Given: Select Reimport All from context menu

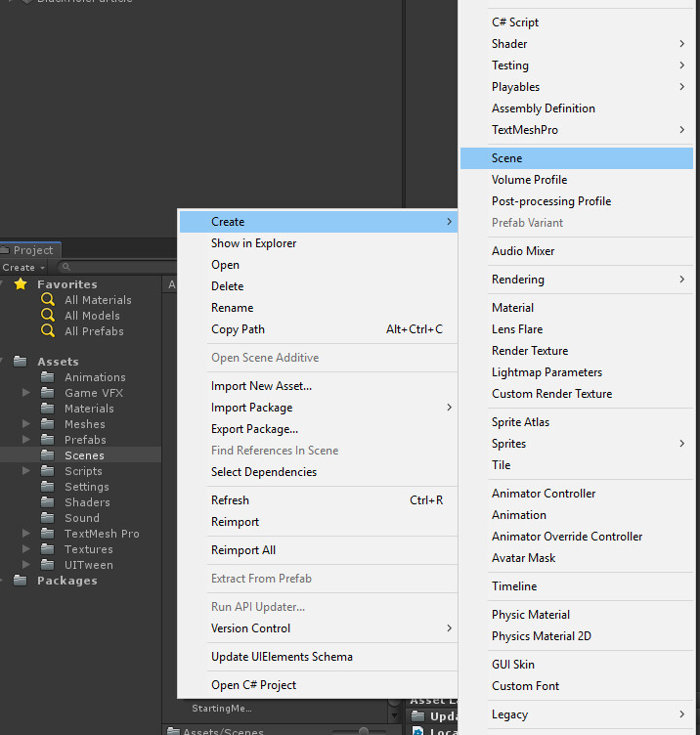Looking at the screenshot, I should [x=319, y=550].
